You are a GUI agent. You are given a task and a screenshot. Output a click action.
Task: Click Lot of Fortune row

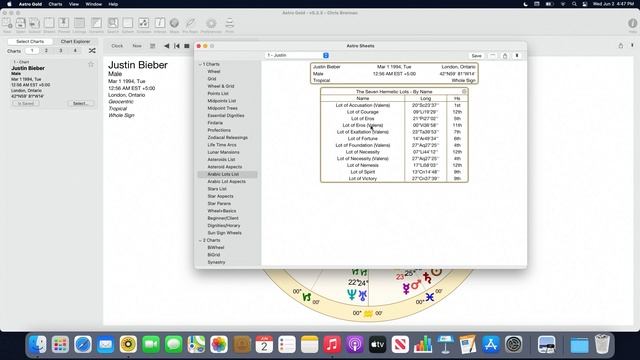coord(394,139)
